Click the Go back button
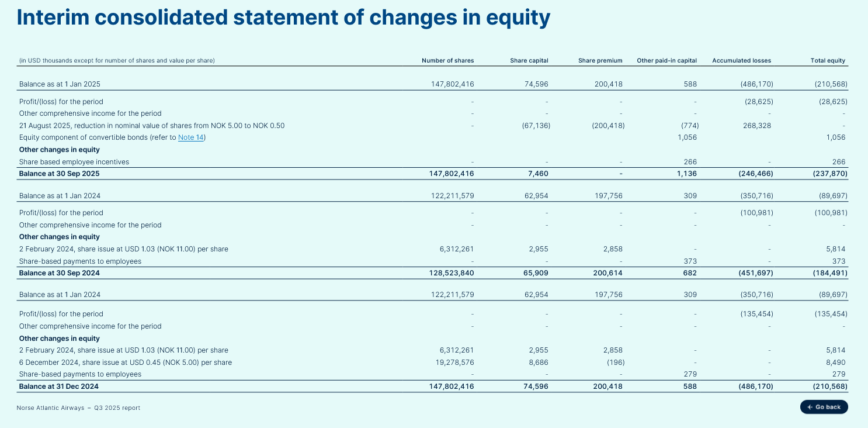868x428 pixels. click(824, 407)
